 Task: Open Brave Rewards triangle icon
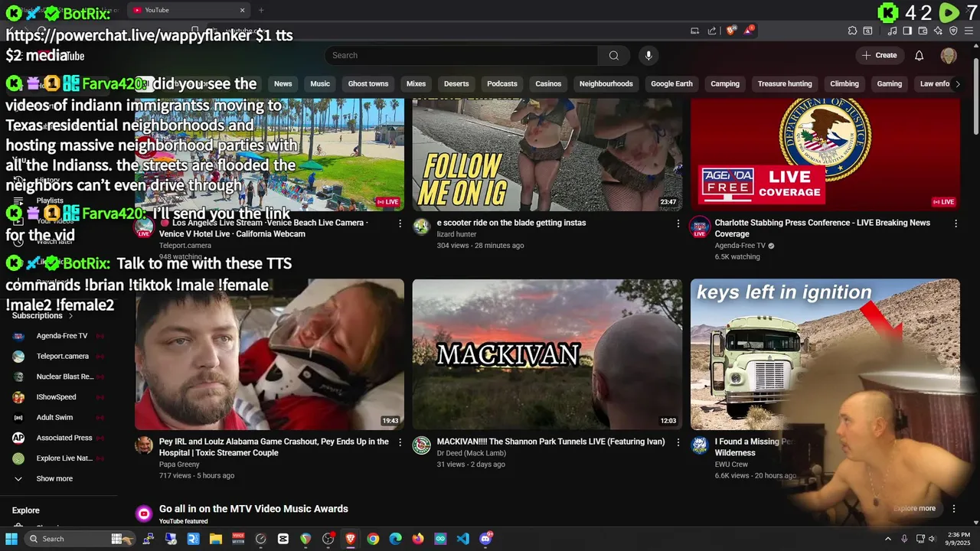pos(750,31)
